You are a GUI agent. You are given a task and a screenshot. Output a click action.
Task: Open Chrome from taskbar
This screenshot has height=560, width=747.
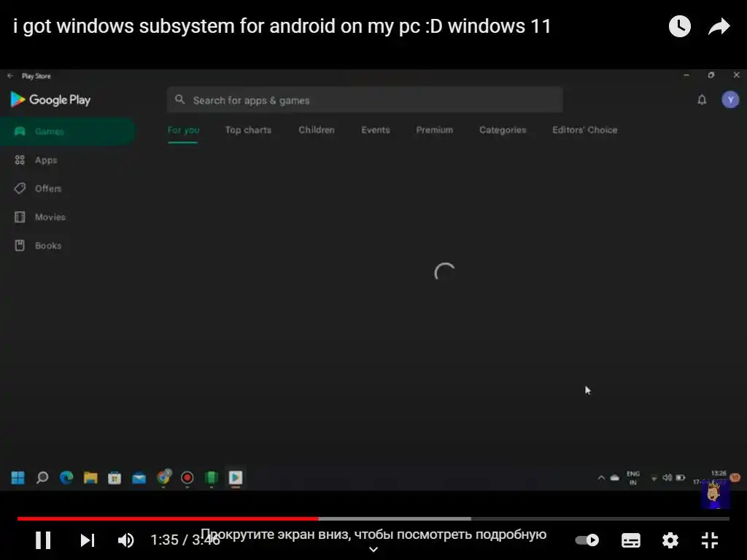click(164, 477)
